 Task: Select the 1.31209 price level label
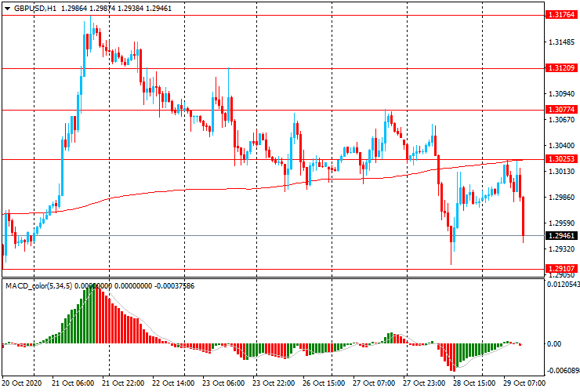point(561,68)
